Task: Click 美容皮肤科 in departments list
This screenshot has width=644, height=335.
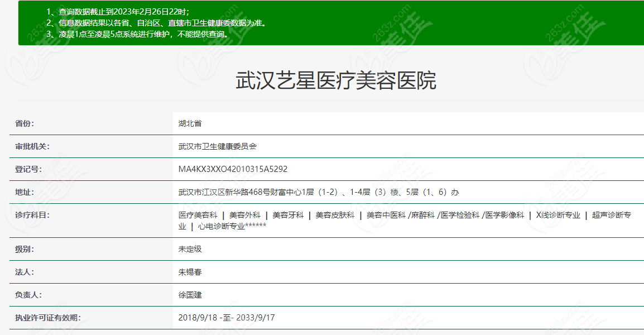Action: point(335,215)
